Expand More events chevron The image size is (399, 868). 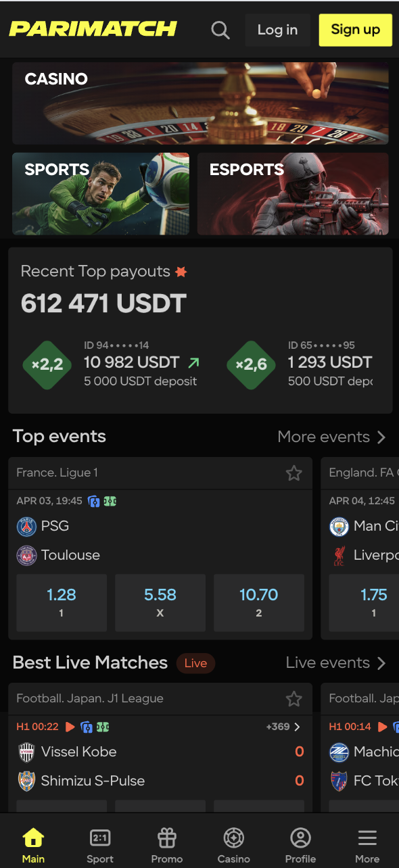(x=381, y=437)
